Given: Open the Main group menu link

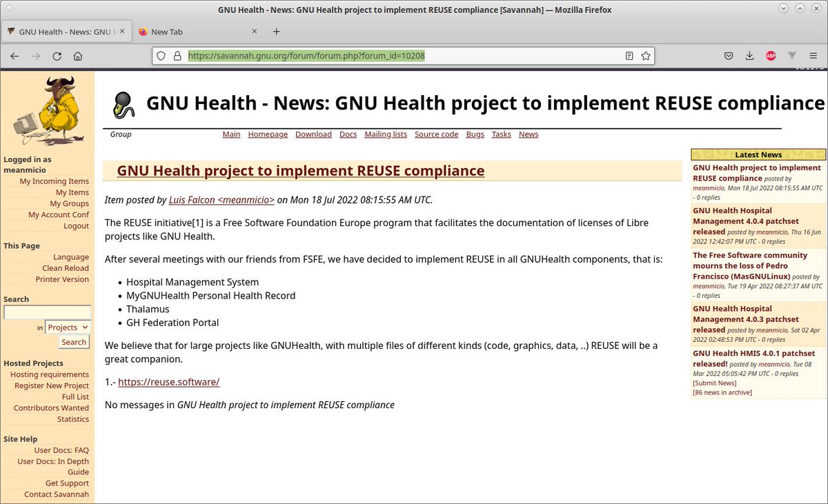Looking at the screenshot, I should 231,134.
